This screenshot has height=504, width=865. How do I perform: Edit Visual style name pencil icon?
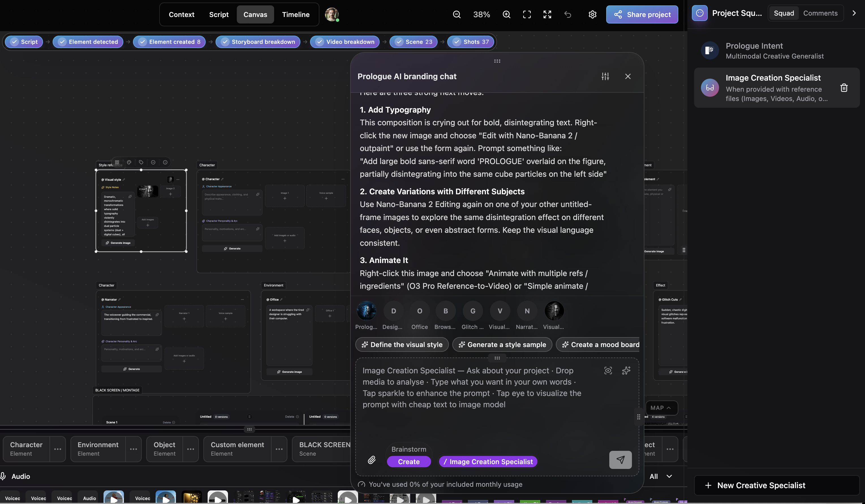(x=124, y=180)
